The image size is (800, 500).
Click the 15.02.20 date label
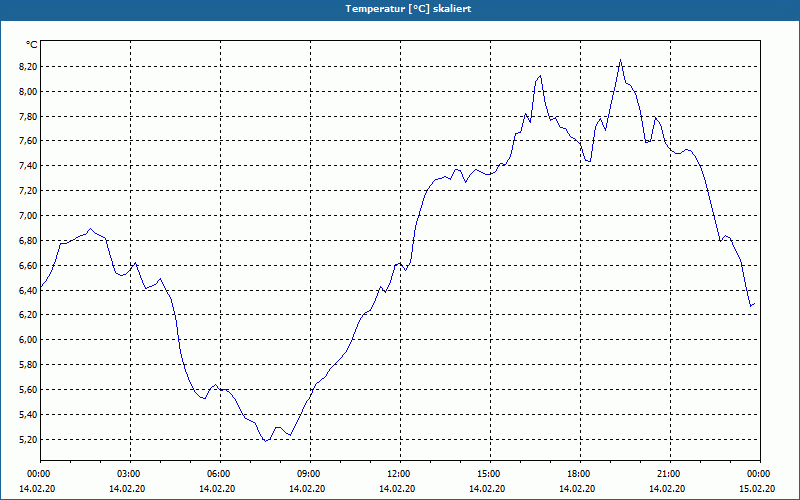click(757, 489)
